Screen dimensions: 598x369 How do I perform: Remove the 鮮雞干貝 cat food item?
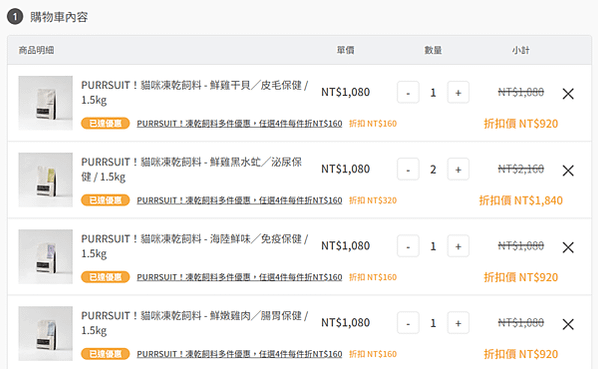pos(568,93)
